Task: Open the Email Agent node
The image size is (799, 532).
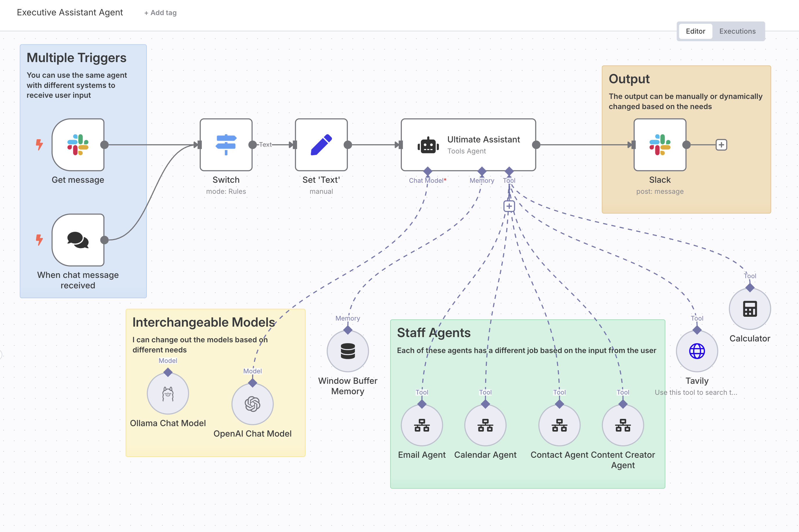Action: point(422,425)
